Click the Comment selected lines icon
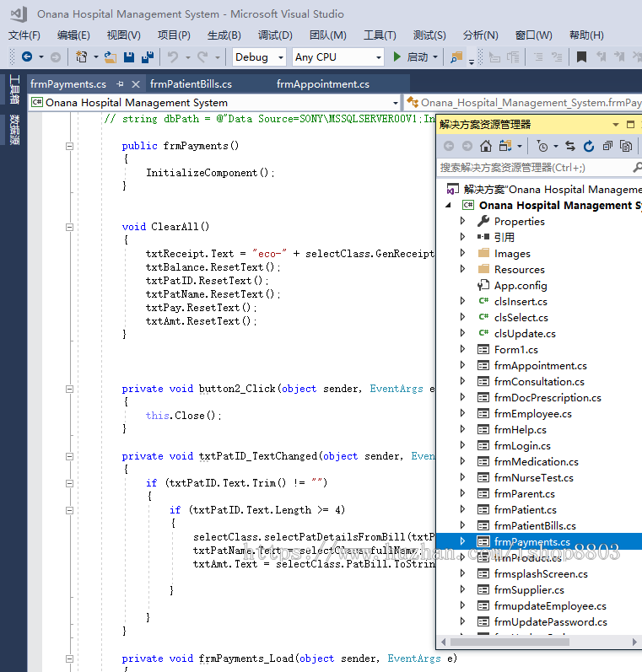This screenshot has height=672, width=642. [537, 57]
